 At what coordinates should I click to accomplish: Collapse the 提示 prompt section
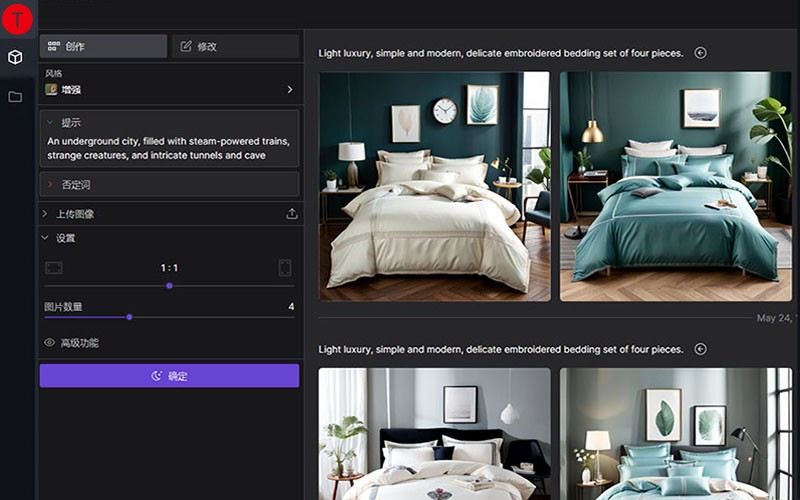coord(50,123)
